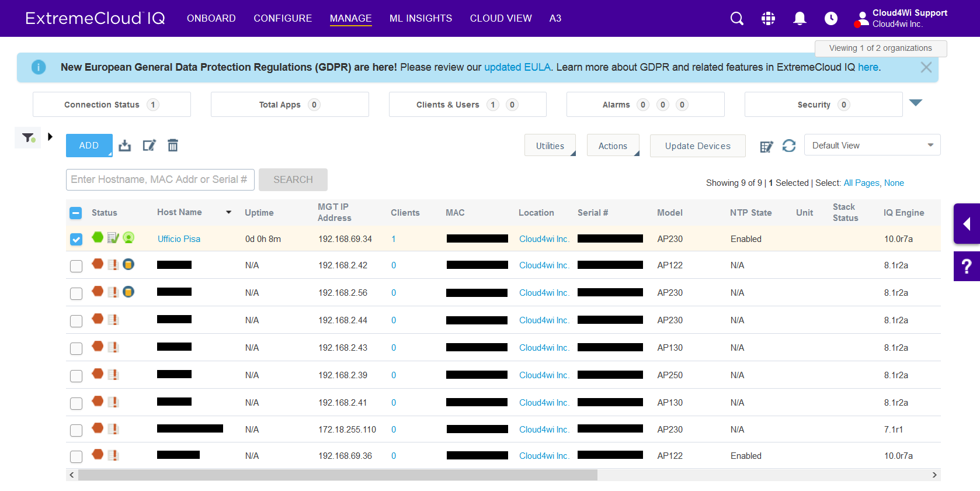Viewport: 980px width, 491px height.
Task: Open the Default View dropdown
Action: click(872, 145)
